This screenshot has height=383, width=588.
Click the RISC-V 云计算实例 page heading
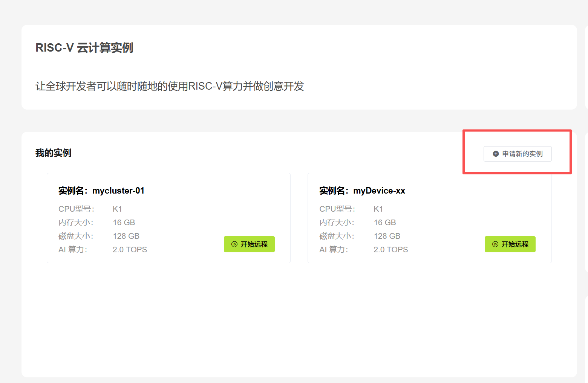coord(84,48)
